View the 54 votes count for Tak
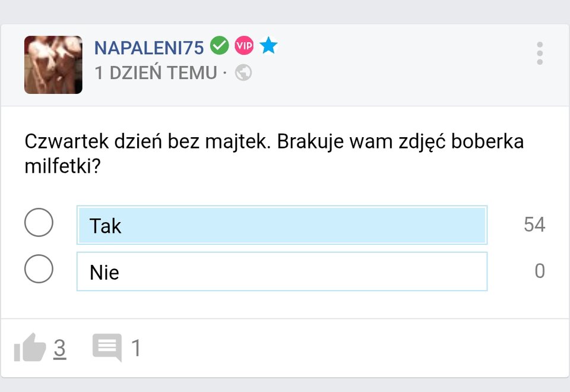The width and height of the screenshot is (570, 392). [x=534, y=225]
